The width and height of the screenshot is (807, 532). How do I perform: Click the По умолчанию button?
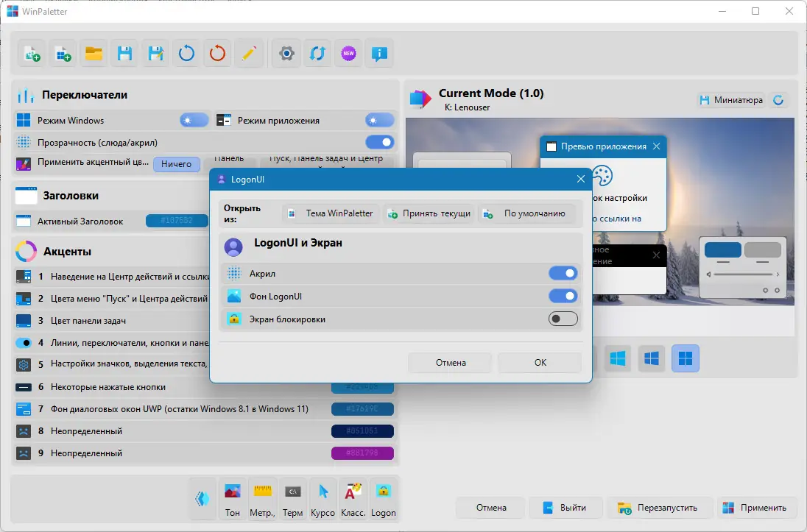coord(526,213)
